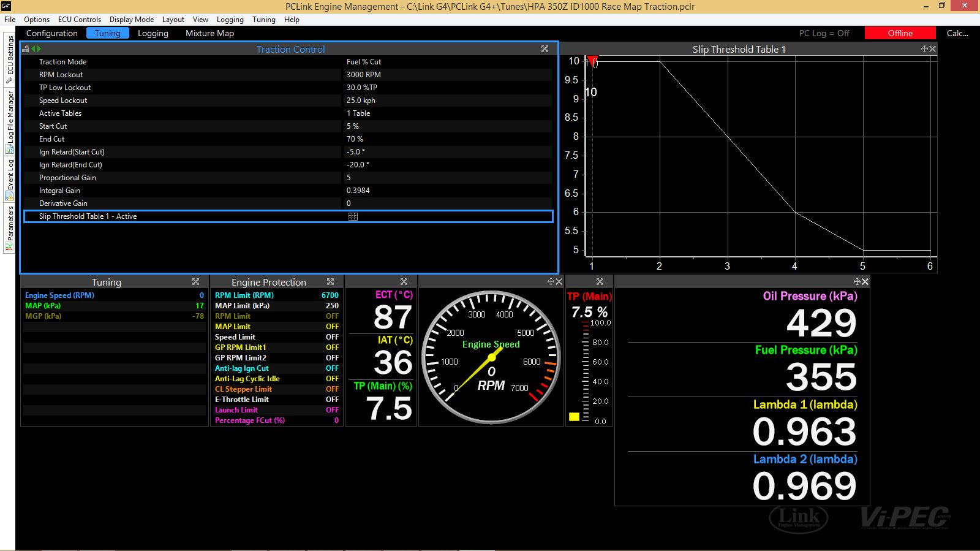Close the Tuning values panel

click(195, 282)
